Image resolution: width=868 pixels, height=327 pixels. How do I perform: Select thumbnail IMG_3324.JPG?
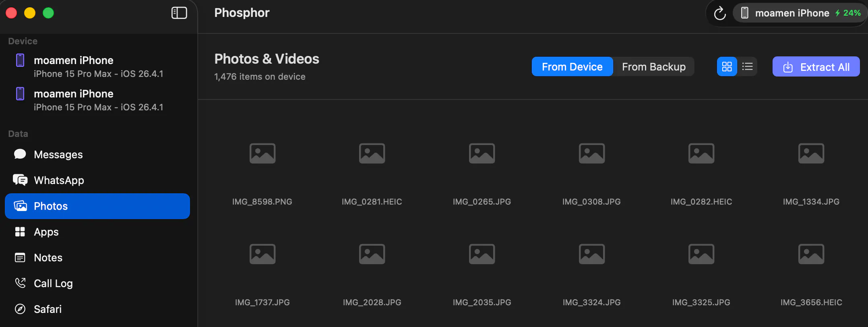tap(592, 254)
